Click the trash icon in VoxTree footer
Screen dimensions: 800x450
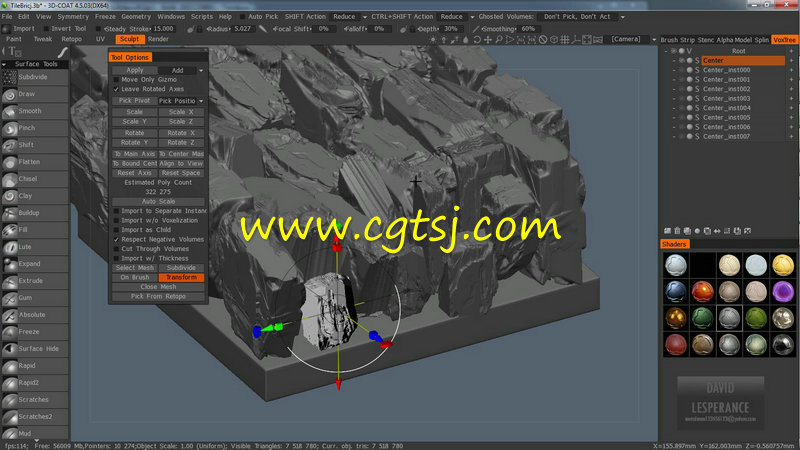click(678, 231)
